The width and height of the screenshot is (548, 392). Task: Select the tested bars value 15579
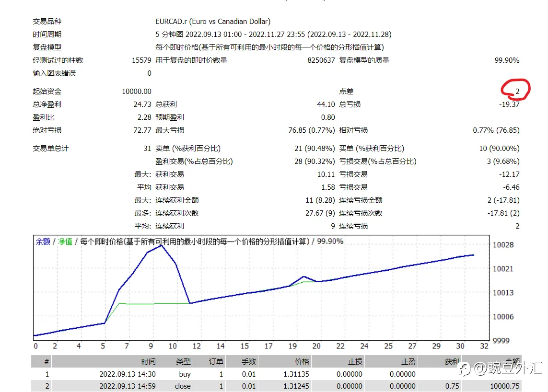click(x=141, y=60)
